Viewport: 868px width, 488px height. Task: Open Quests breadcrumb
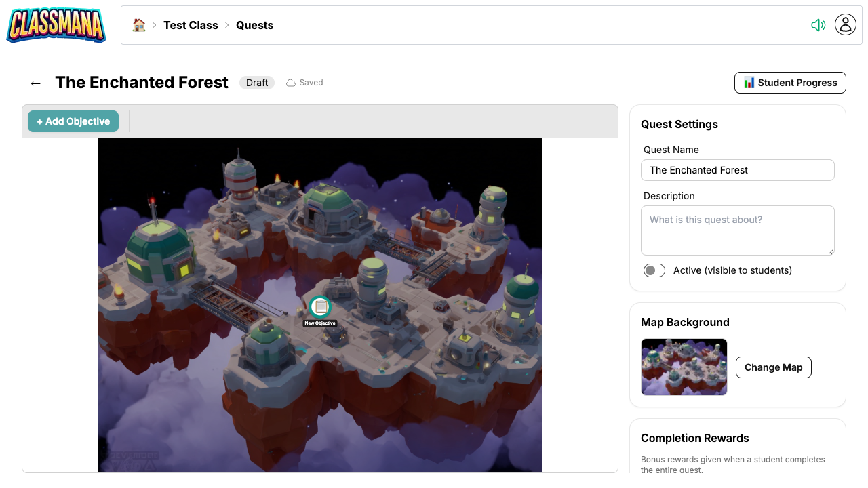pos(254,25)
